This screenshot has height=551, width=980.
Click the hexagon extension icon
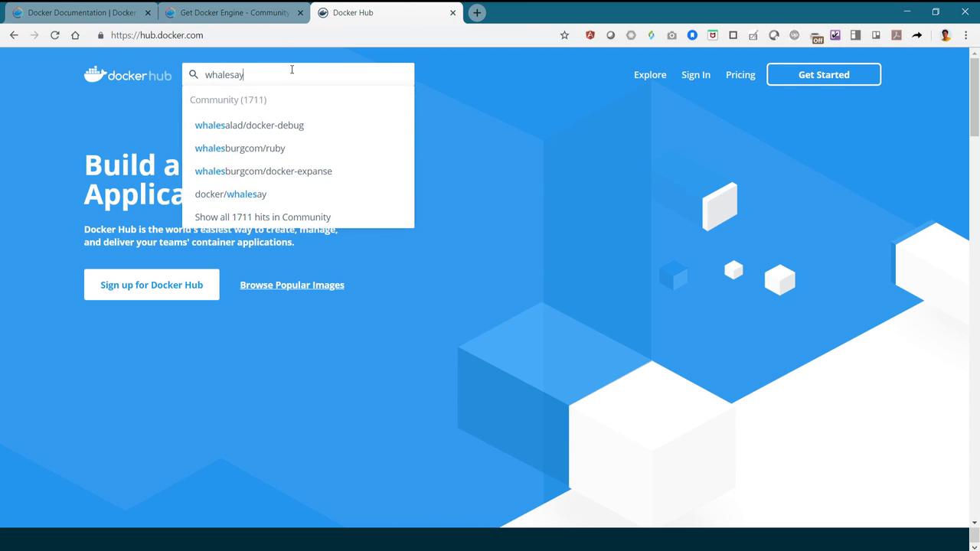pos(631,35)
